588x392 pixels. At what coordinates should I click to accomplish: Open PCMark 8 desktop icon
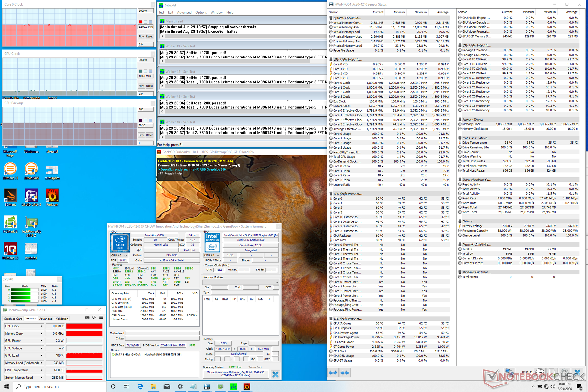[10, 224]
